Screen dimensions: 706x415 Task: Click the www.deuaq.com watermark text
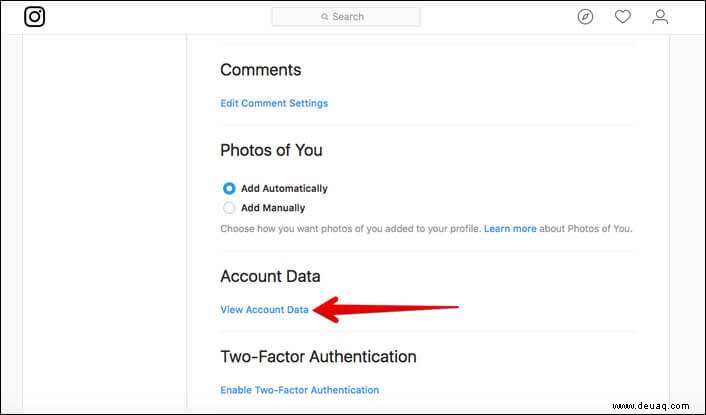(651, 406)
